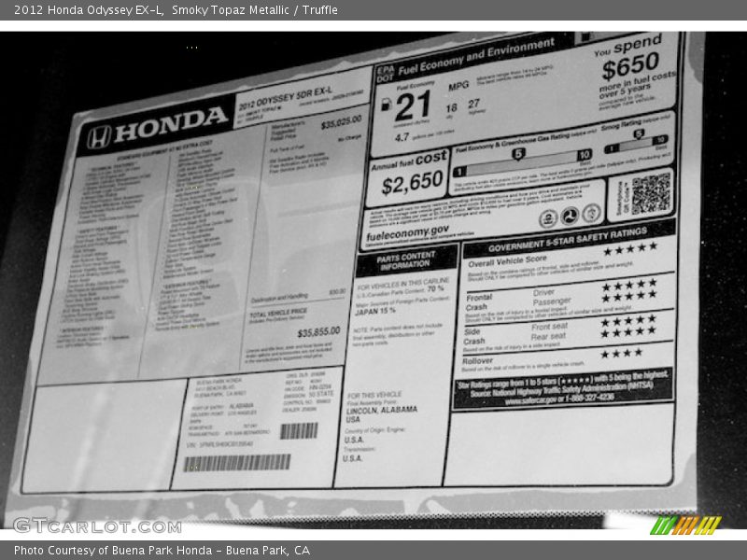The height and width of the screenshot is (560, 747).
Task: Click the EPA DOT badge
Action: coord(385,74)
